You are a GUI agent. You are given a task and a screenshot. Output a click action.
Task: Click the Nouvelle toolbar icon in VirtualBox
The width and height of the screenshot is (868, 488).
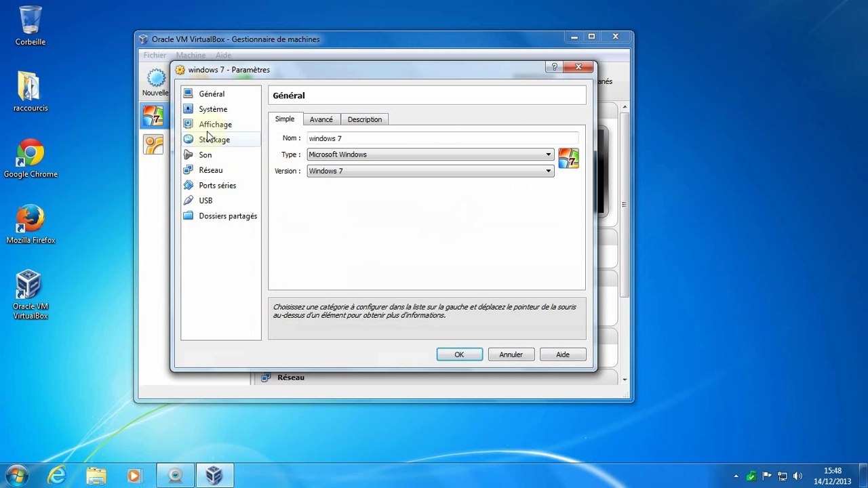[155, 83]
